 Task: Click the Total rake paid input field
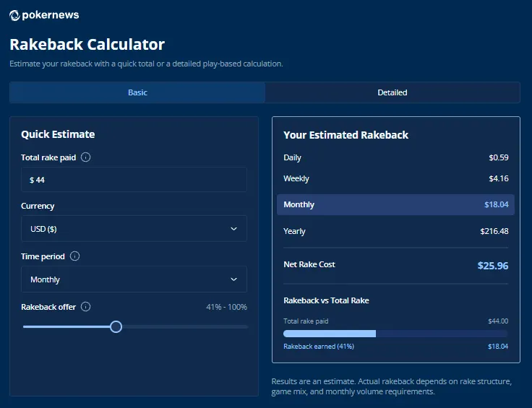point(134,180)
